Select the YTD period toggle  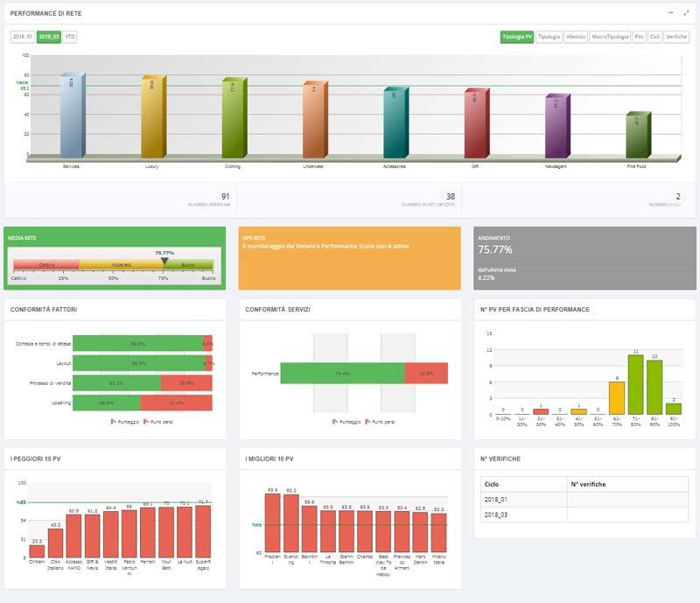point(70,37)
